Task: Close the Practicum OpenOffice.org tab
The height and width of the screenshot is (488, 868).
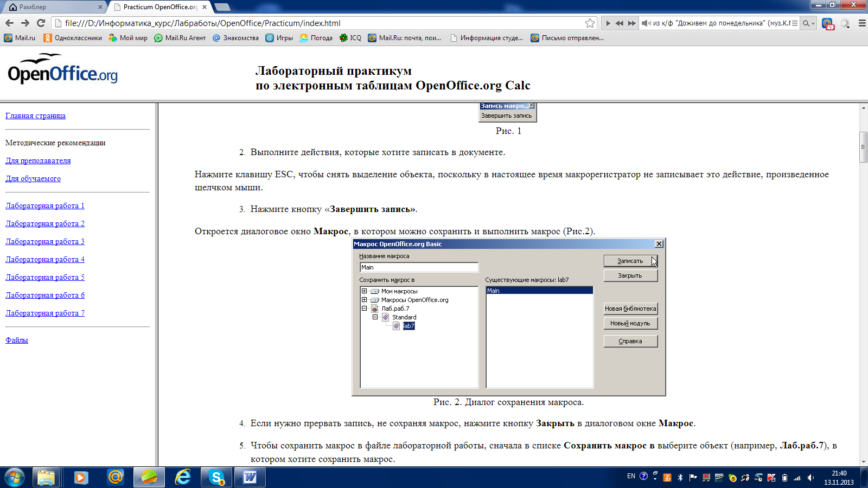Action: click(x=205, y=7)
